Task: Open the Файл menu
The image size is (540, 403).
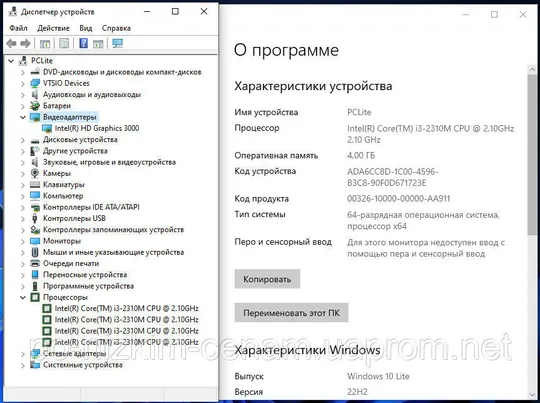Action: click(18, 28)
